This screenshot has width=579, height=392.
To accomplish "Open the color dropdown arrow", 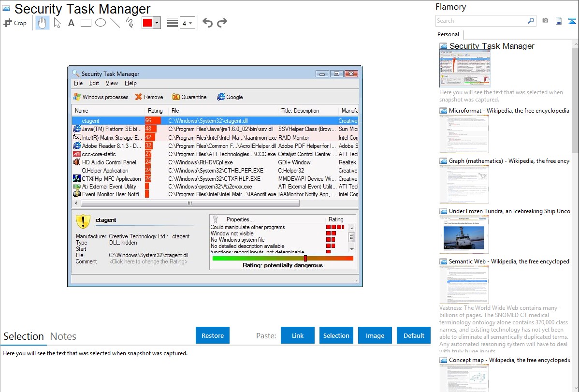I will [157, 23].
